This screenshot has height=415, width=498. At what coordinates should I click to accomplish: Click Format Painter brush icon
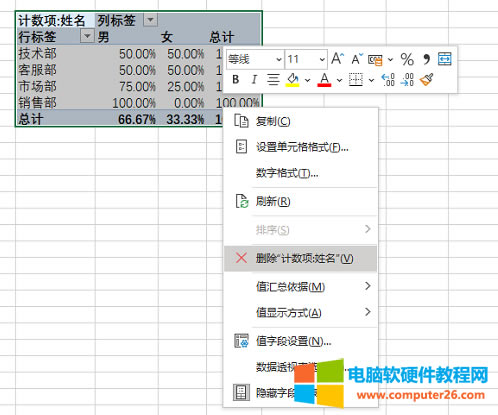pyautogui.click(x=427, y=80)
